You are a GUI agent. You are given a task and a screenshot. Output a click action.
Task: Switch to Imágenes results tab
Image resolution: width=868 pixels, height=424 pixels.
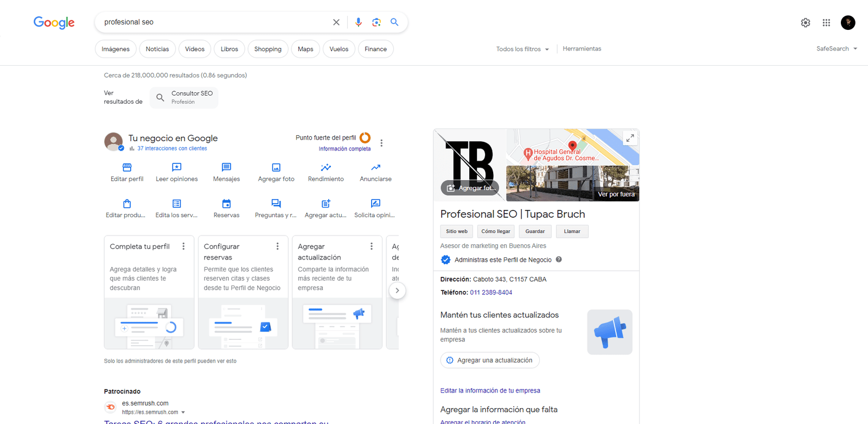click(116, 49)
